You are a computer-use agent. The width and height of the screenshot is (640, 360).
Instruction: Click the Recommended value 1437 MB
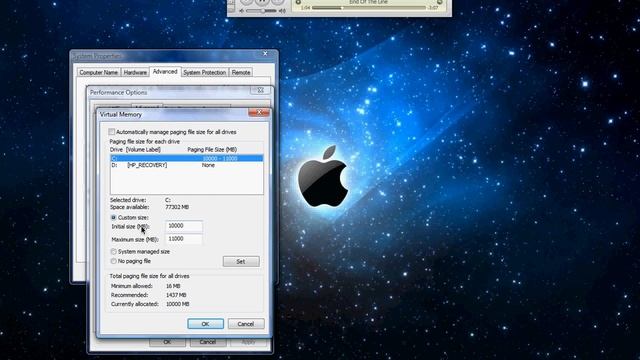coord(176,295)
